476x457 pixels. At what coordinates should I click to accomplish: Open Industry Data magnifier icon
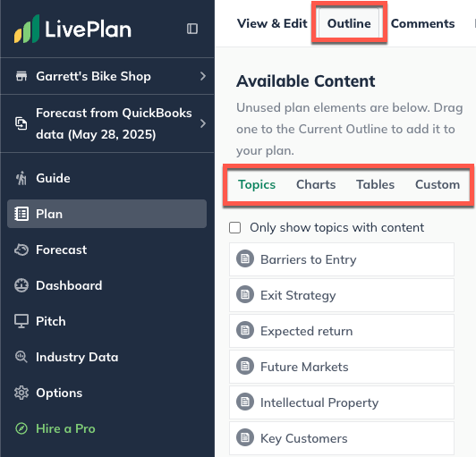click(x=21, y=357)
